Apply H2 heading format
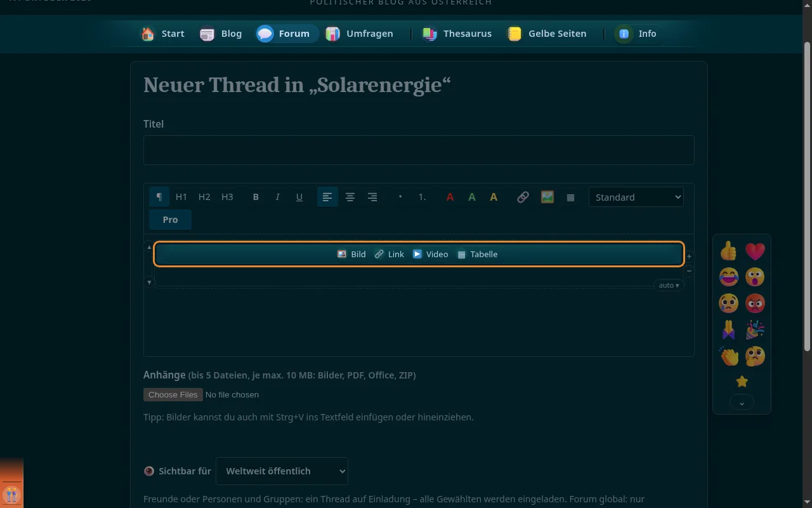This screenshot has width=812, height=508. click(x=204, y=197)
